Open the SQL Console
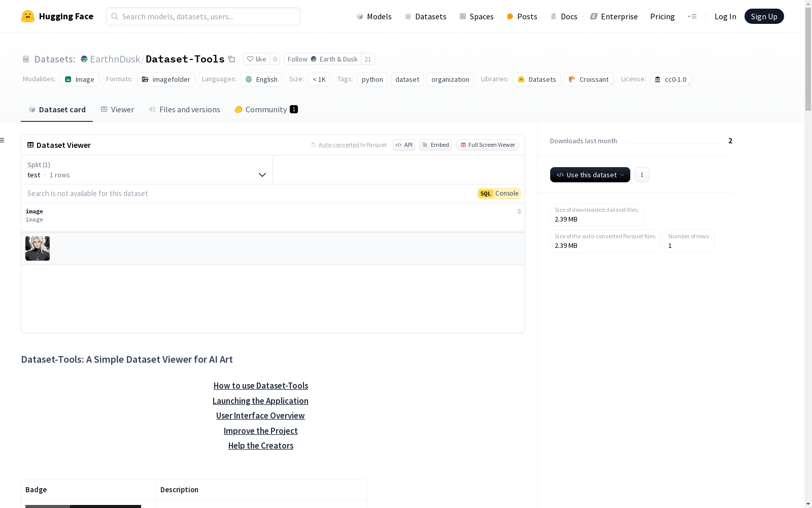Screen dimensions: 812x508 tap(499, 194)
